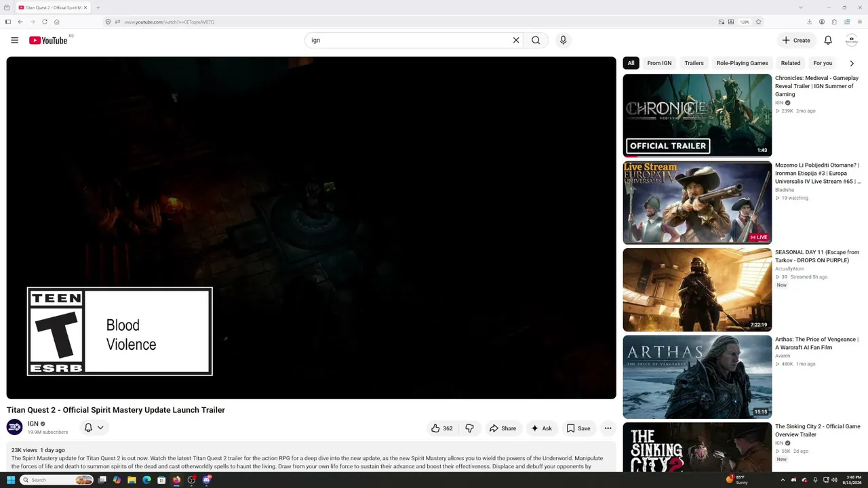Open the weather widget showing Sunny
868x488 pixels.
pyautogui.click(x=737, y=480)
